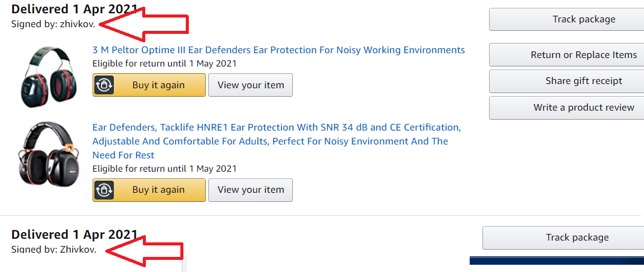This screenshot has width=644, height=272.
Task: Click the Buy it again label for 3M Peltor
Action: tap(159, 85)
